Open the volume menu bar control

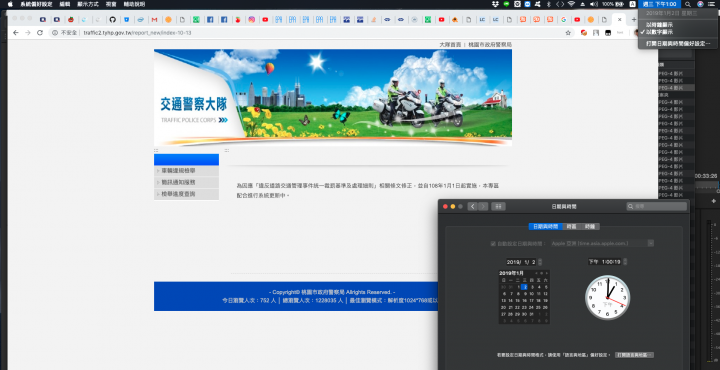click(x=594, y=4)
